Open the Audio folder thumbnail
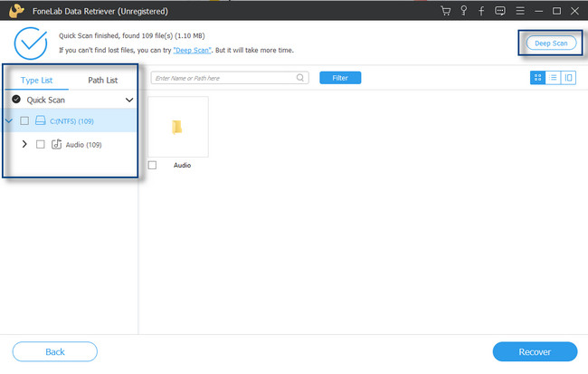Viewport: 588px width, 374px height. pos(178,127)
